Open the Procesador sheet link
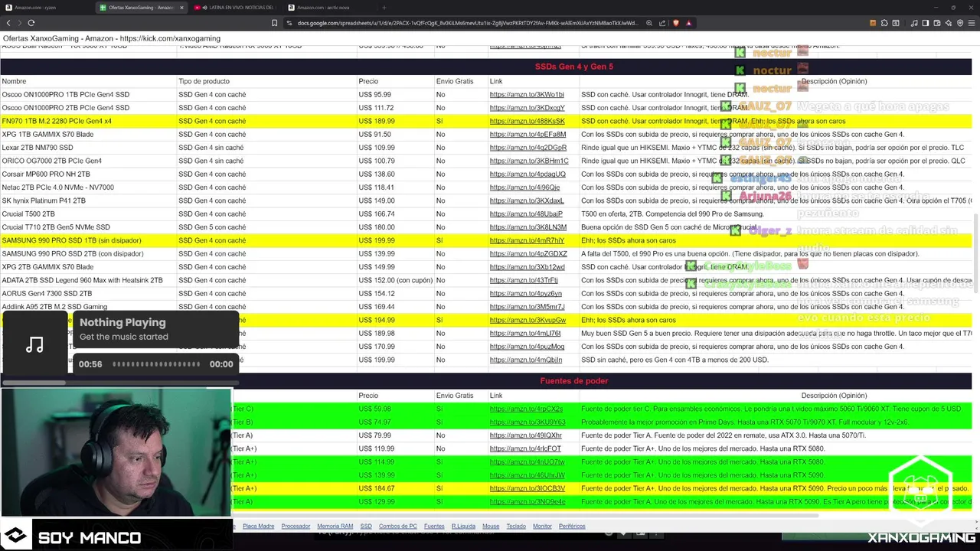The image size is (980, 551). click(x=296, y=527)
